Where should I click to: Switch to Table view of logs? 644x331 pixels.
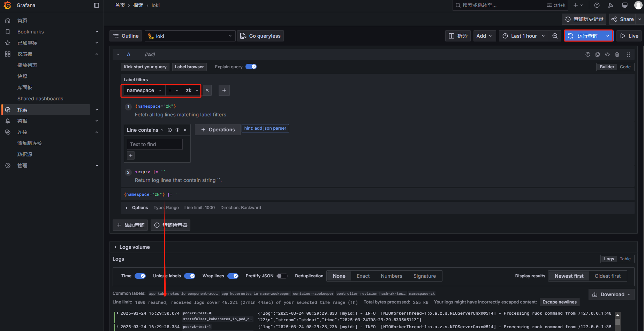625,259
